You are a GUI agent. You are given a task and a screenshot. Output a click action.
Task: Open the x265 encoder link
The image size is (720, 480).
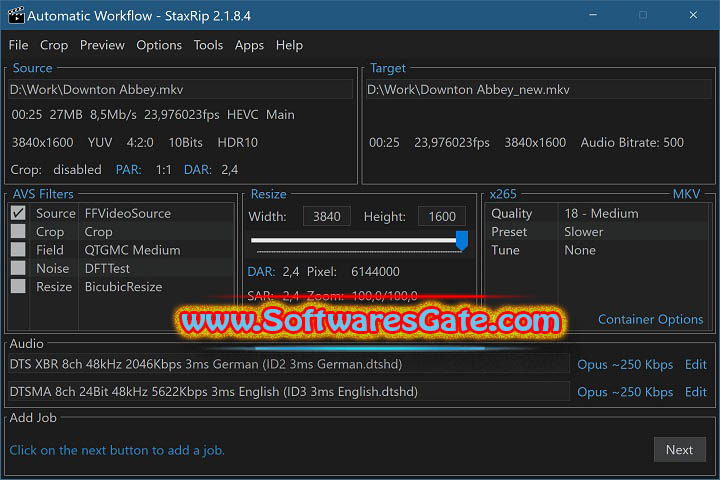503,194
